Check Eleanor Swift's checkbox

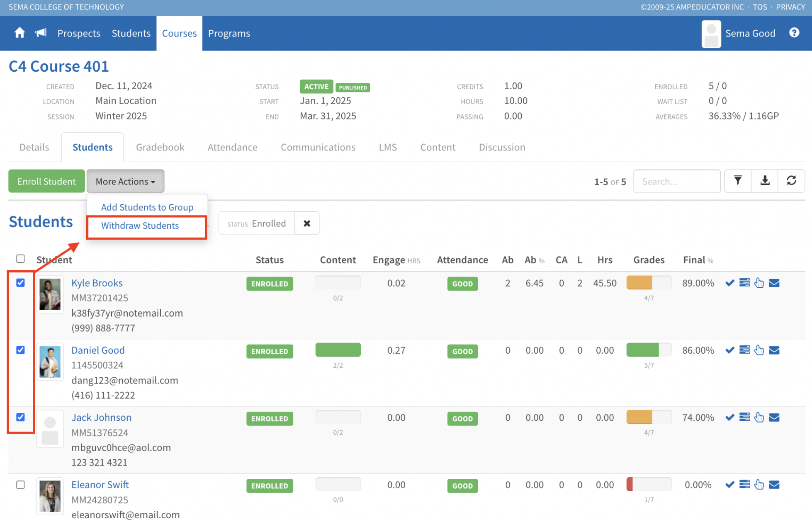[x=20, y=485]
